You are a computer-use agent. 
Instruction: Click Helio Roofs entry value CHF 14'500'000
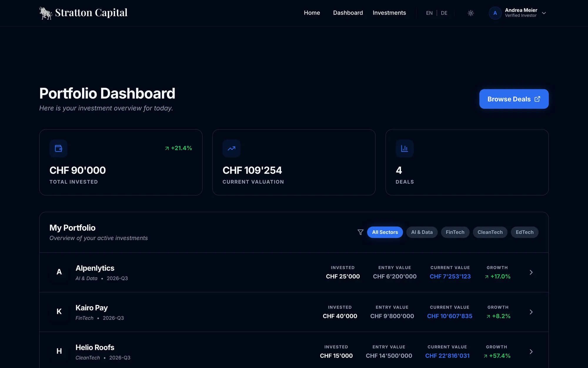(389, 356)
